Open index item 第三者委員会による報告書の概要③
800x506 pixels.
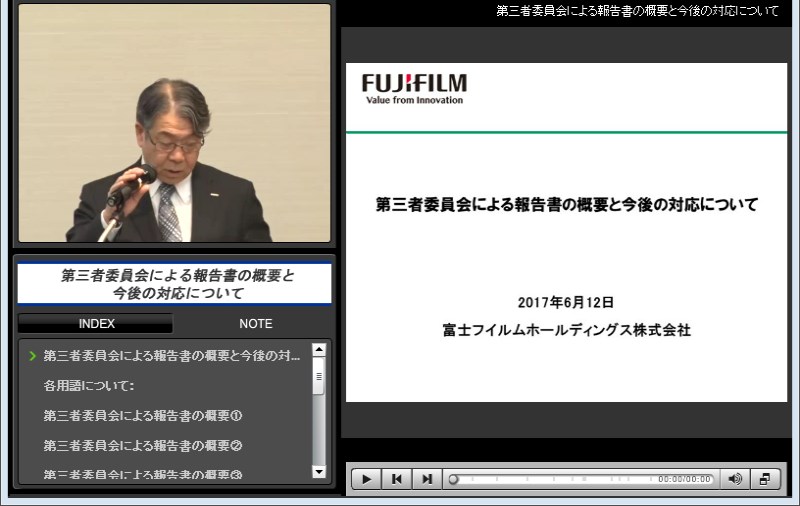[142, 474]
